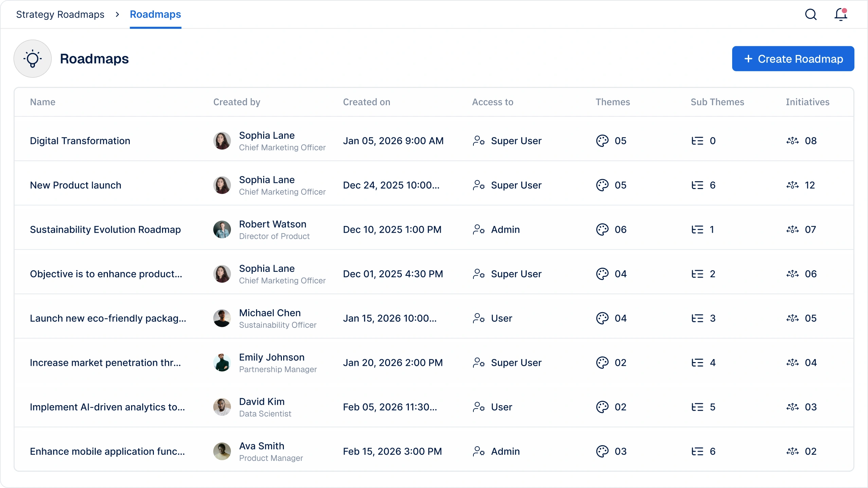Open the search icon in header
The image size is (868, 488).
pos(811,14)
